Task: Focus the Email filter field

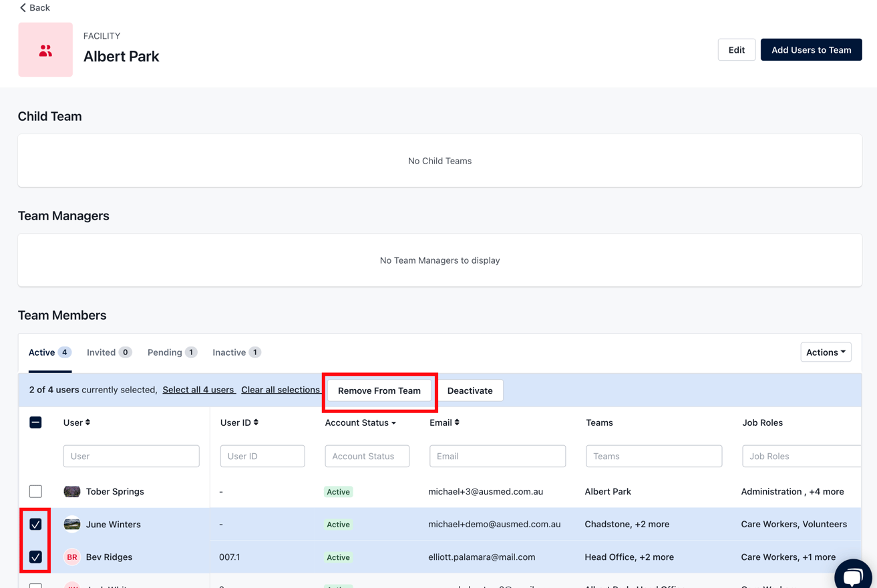Action: click(498, 457)
